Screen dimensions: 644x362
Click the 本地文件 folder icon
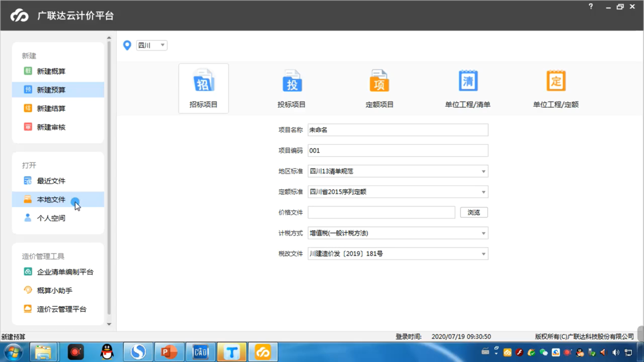pyautogui.click(x=28, y=200)
